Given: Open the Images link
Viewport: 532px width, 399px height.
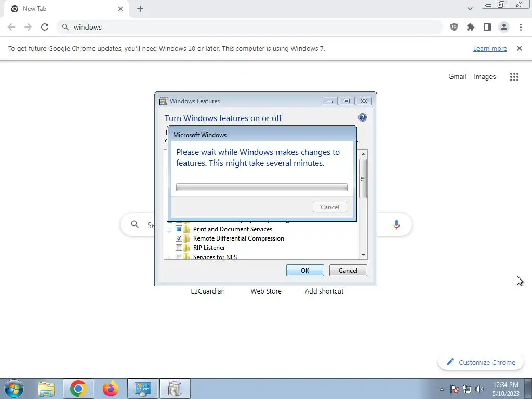Looking at the screenshot, I should pos(485,77).
